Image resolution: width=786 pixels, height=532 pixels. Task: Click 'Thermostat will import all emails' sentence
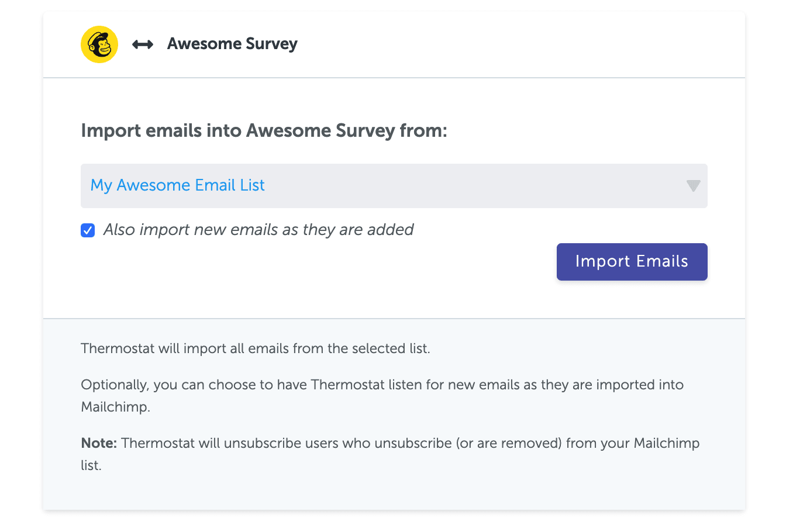tap(255, 349)
